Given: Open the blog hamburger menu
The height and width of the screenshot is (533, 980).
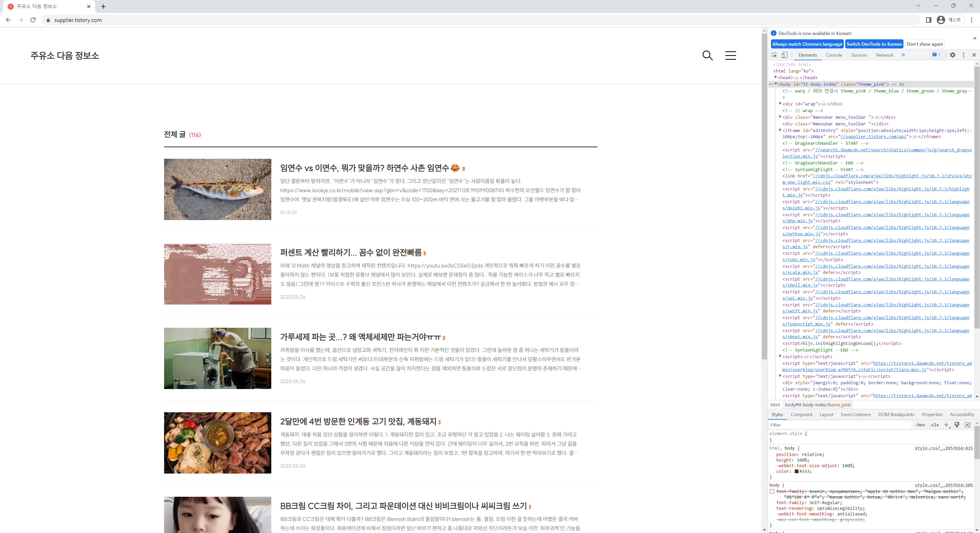Looking at the screenshot, I should point(730,56).
